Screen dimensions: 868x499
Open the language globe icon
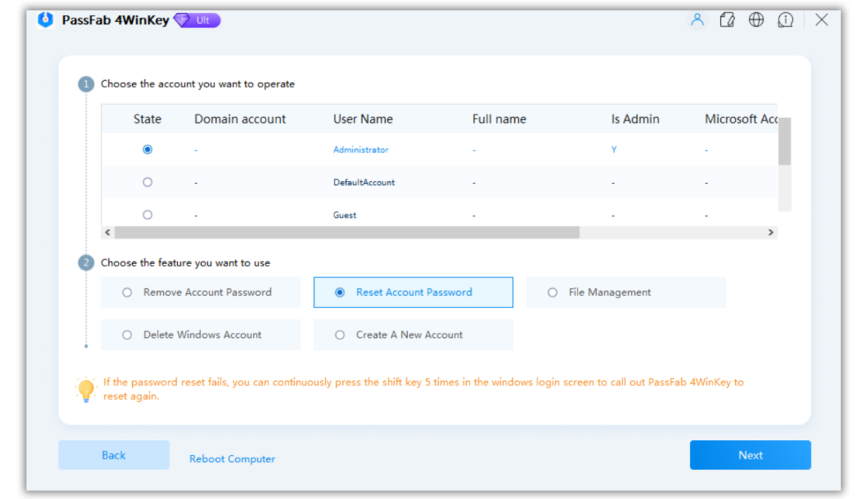click(x=756, y=20)
